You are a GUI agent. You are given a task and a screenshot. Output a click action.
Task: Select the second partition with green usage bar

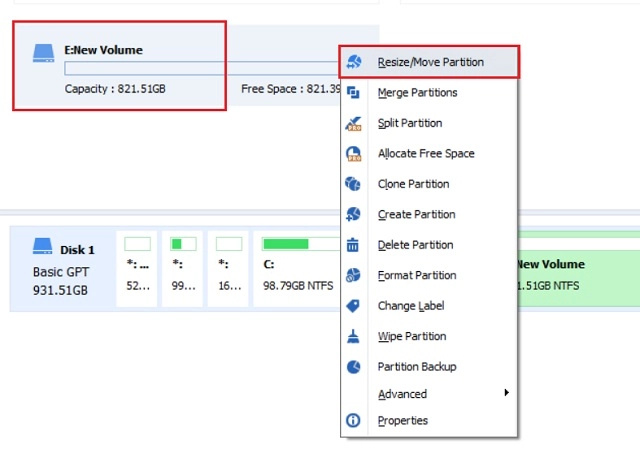coord(183,269)
